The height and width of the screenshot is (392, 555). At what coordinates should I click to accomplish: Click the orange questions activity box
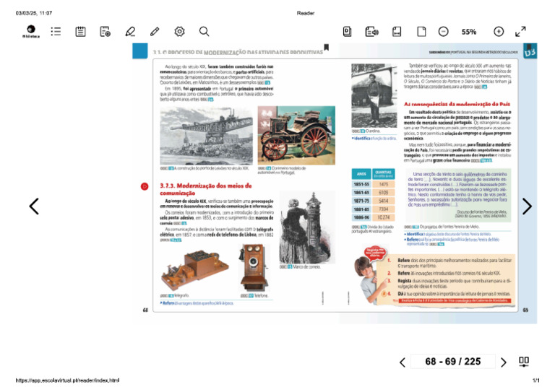tap(445, 279)
